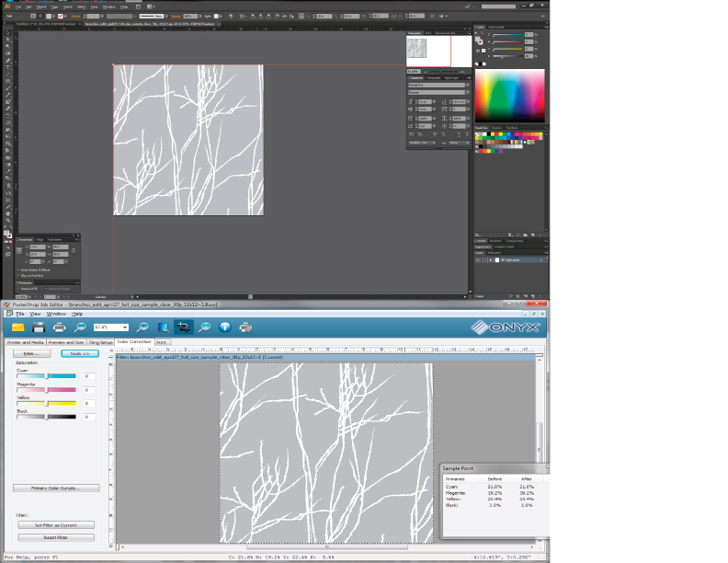Click the printer icon next to the save icon
This screenshot has height=563, width=728.
pyautogui.click(x=59, y=327)
